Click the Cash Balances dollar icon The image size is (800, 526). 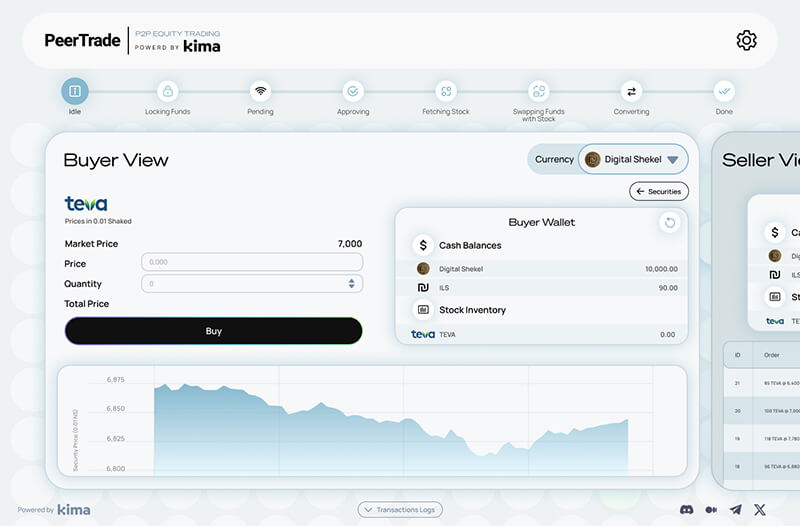pyautogui.click(x=423, y=245)
